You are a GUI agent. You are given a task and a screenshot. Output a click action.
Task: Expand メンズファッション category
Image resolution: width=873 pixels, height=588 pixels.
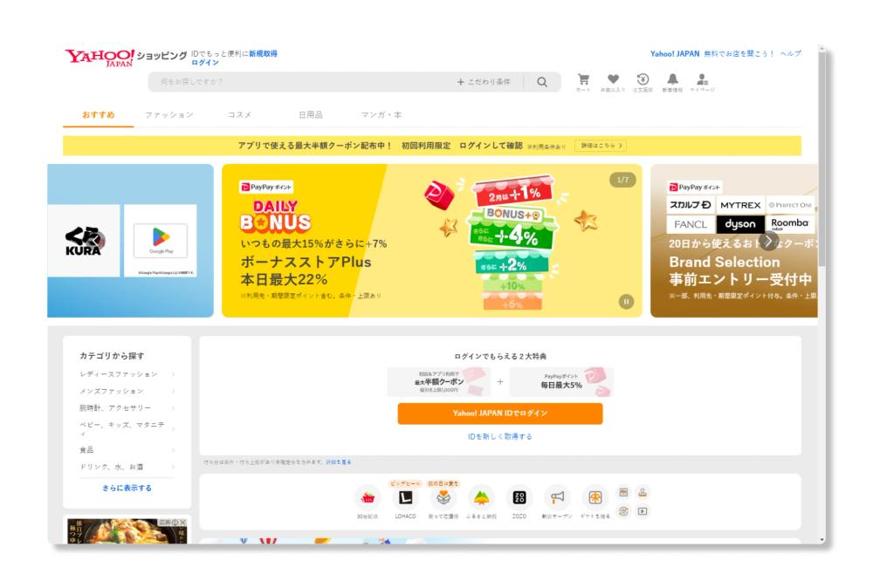tap(127, 391)
